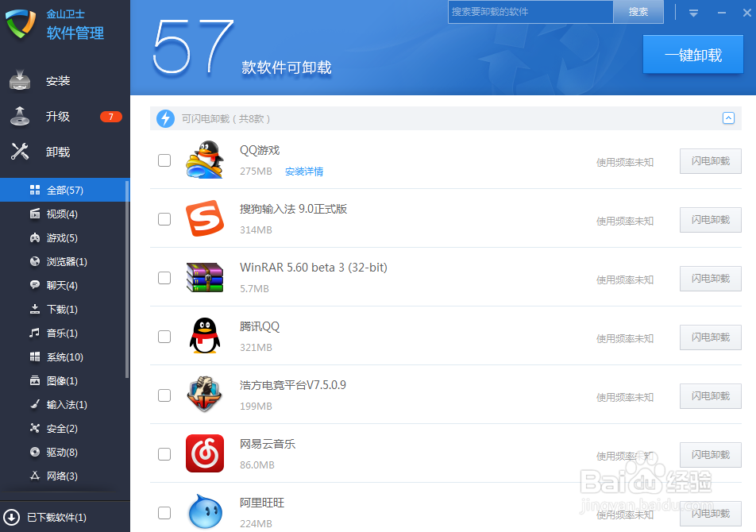The height and width of the screenshot is (532, 756).
Task: Click the picture icon next to 图像
Action: pyautogui.click(x=35, y=380)
